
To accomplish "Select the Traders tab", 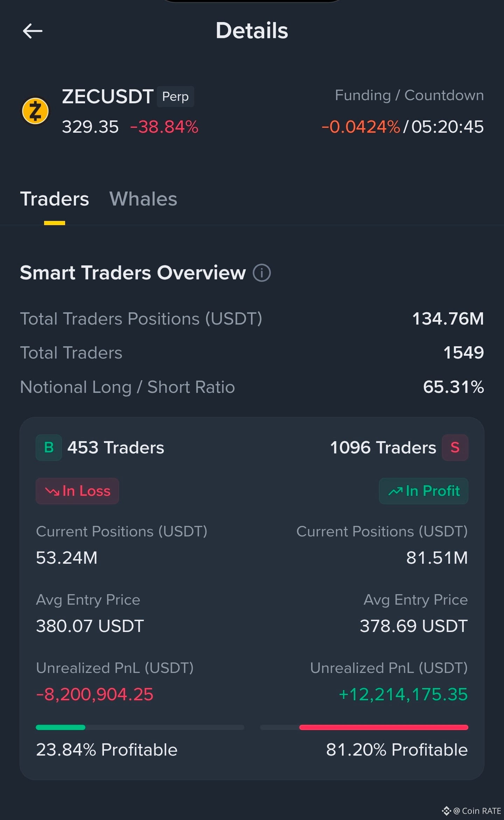I will pos(55,199).
